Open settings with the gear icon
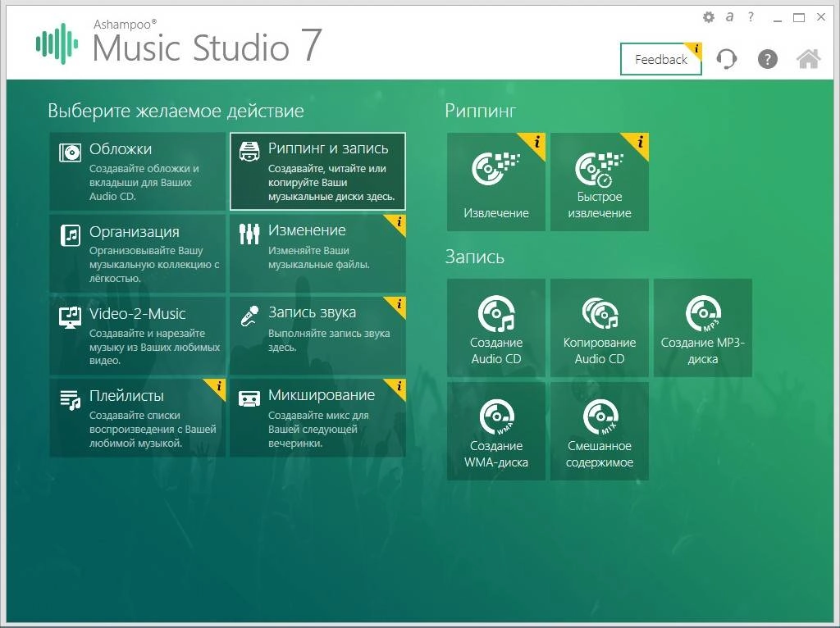Viewport: 840px width, 628px height. click(708, 18)
